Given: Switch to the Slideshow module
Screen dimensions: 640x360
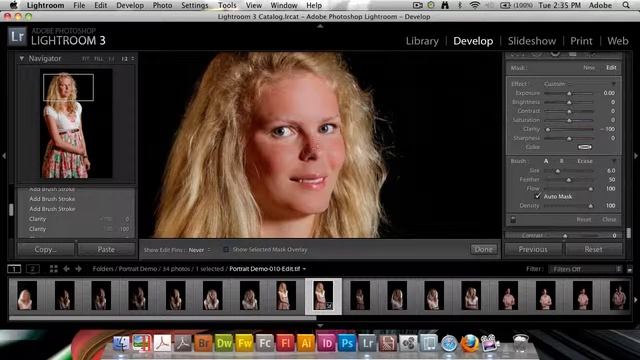Looking at the screenshot, I should coord(532,41).
